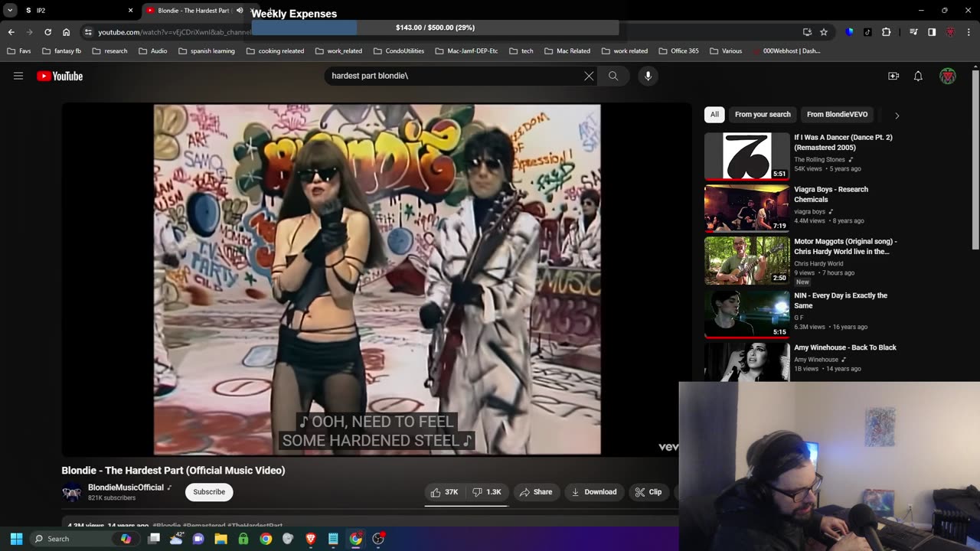Open Windows Start menu

(16, 539)
